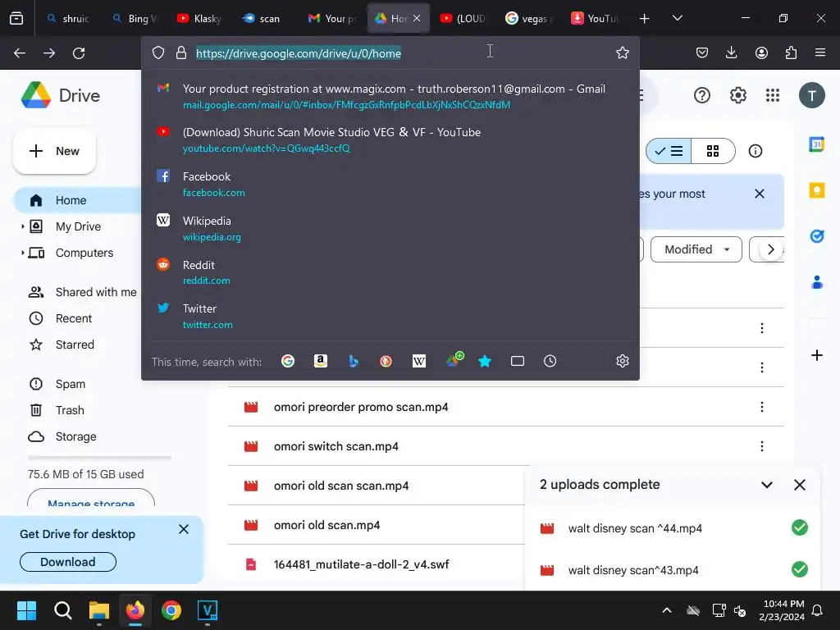
Task: Search with Bing from the address bar
Action: tap(353, 361)
